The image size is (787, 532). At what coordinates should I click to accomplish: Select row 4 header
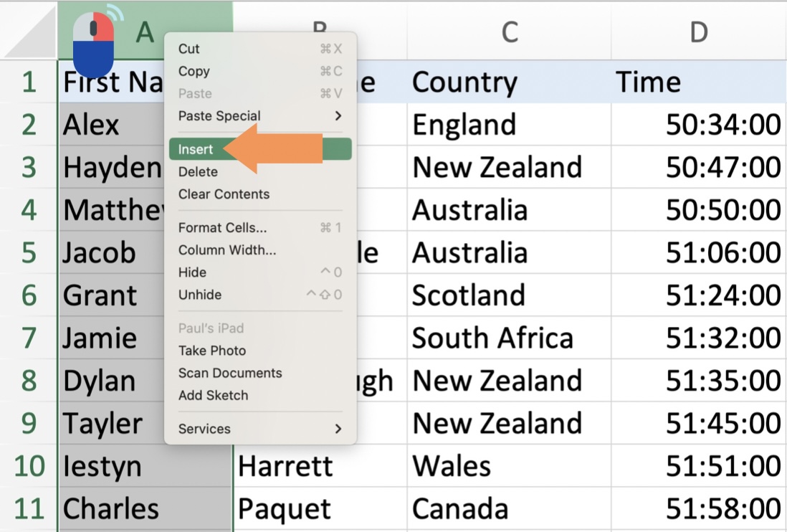[29, 210]
